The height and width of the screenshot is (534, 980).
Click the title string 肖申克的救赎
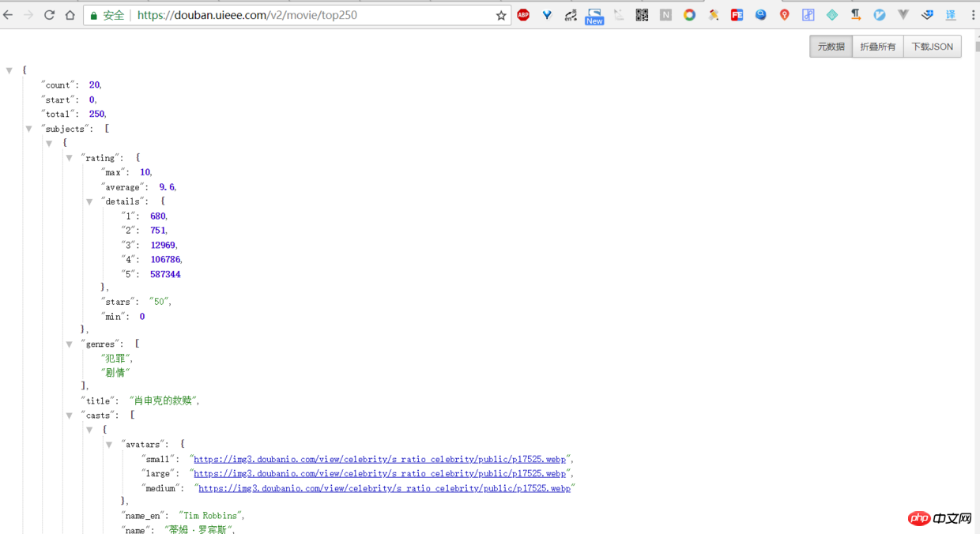point(164,401)
